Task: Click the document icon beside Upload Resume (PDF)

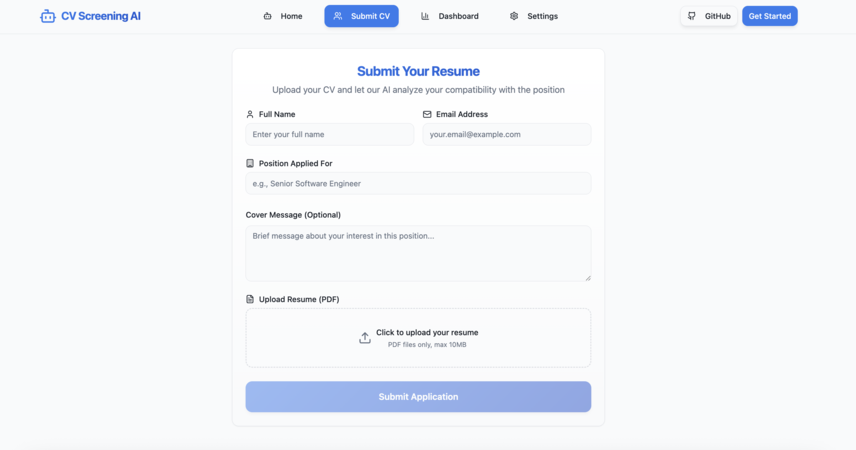Action: click(x=250, y=299)
